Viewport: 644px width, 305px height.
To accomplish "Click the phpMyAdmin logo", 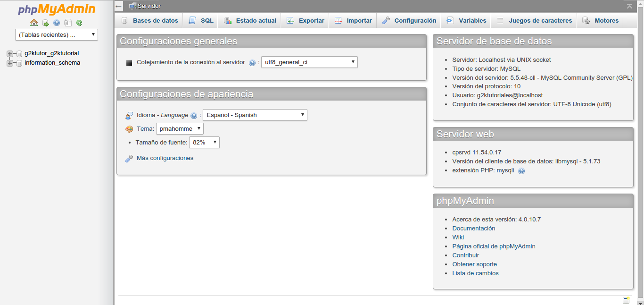I will 57,9.
